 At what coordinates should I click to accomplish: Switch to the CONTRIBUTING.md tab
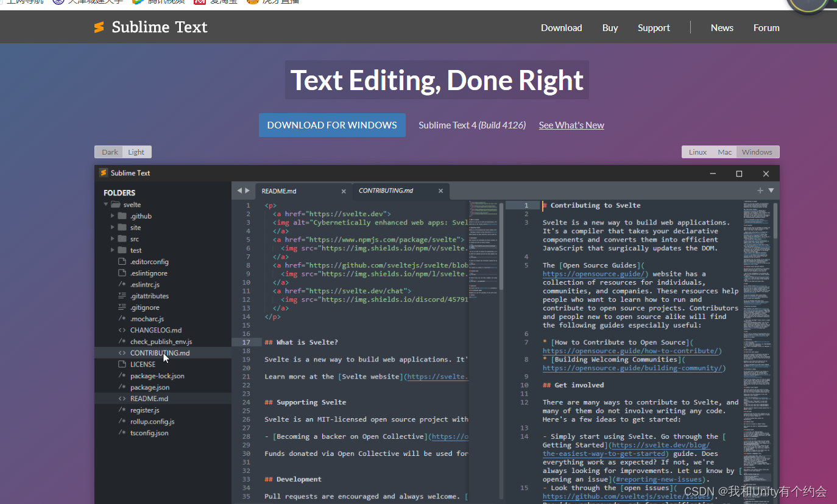401,191
